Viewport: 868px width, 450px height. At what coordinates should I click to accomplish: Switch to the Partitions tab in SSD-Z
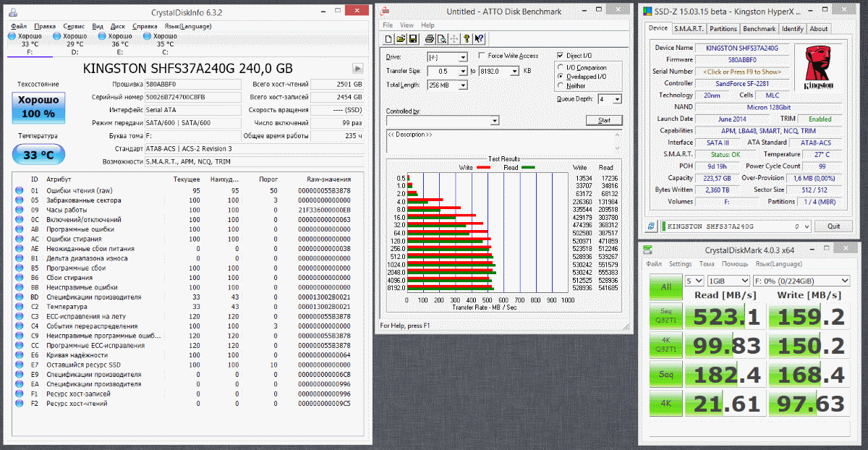pos(723,28)
